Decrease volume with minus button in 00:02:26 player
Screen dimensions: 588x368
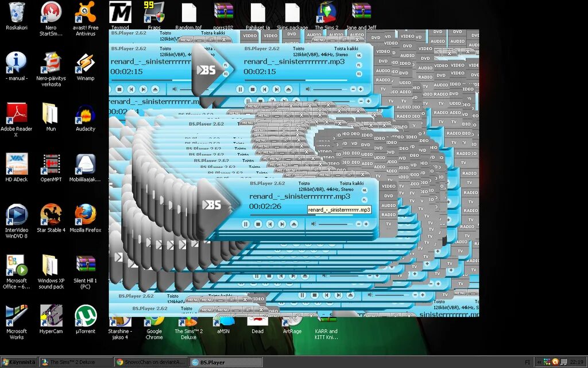pyautogui.click(x=358, y=224)
